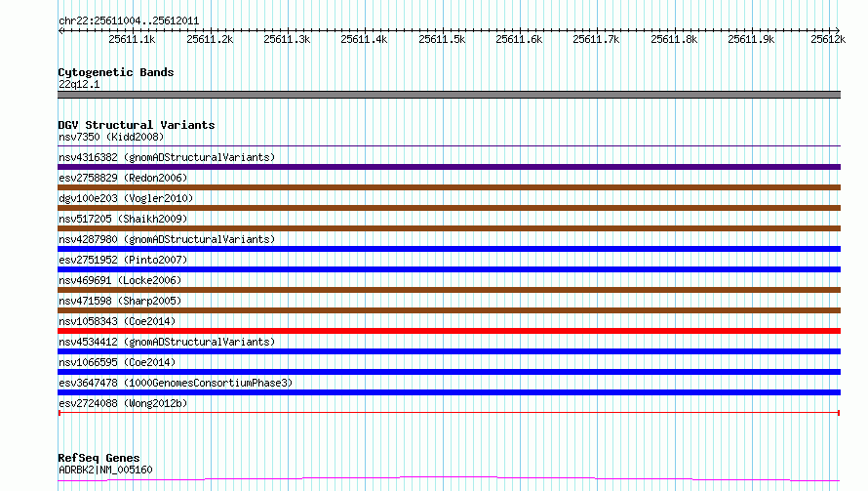Click the blue bar under esv3647478

tap(449, 392)
